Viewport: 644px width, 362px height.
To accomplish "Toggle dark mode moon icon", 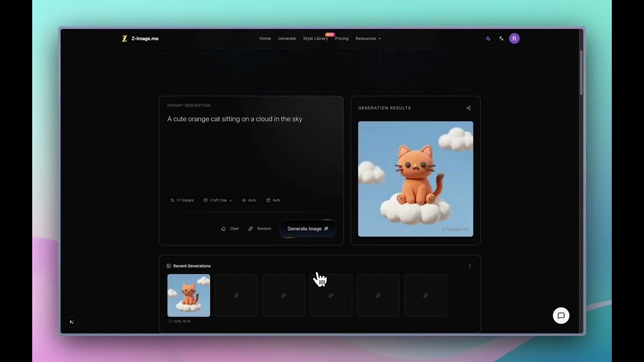I will [x=488, y=39].
